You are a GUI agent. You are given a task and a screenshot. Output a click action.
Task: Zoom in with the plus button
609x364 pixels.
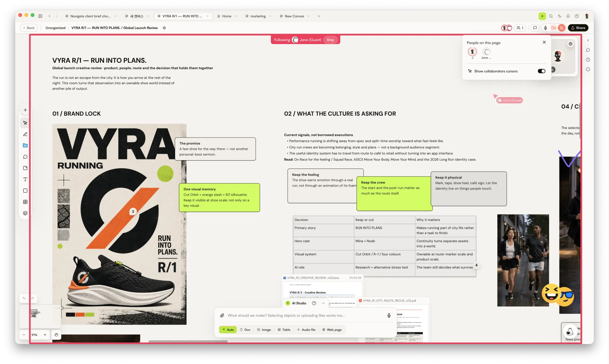click(45, 335)
